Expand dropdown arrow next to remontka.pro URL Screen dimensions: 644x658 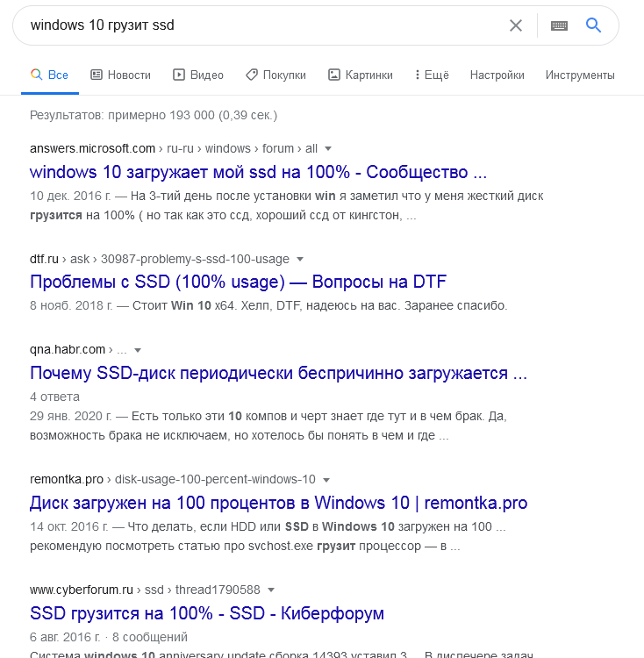click(326, 480)
